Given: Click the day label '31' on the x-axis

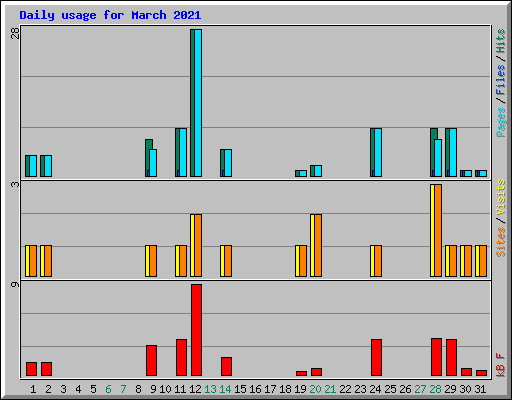Looking at the screenshot, I should point(480,389).
